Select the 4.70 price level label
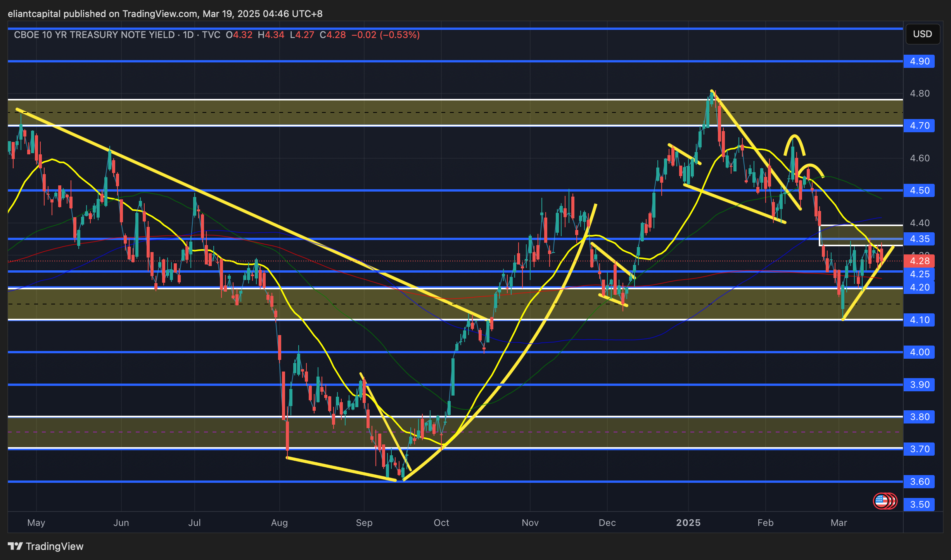Viewport: 951px width, 560px height. pyautogui.click(x=919, y=126)
